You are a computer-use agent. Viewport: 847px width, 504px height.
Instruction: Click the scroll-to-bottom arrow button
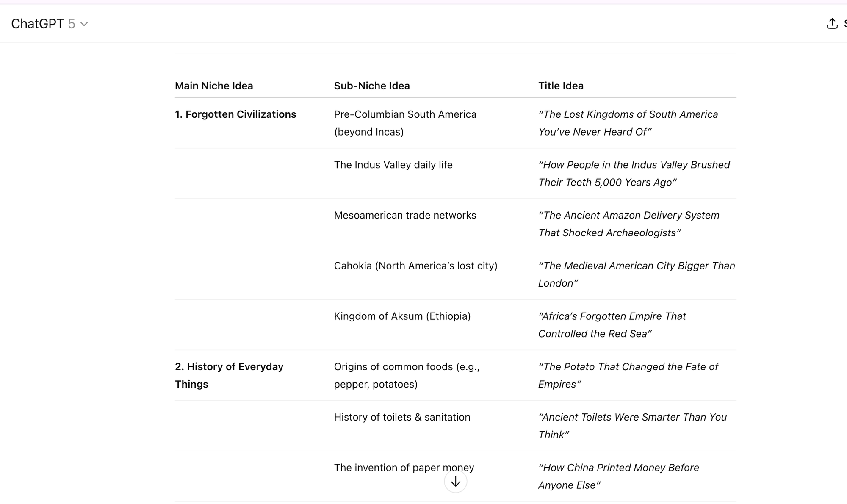coord(455,481)
